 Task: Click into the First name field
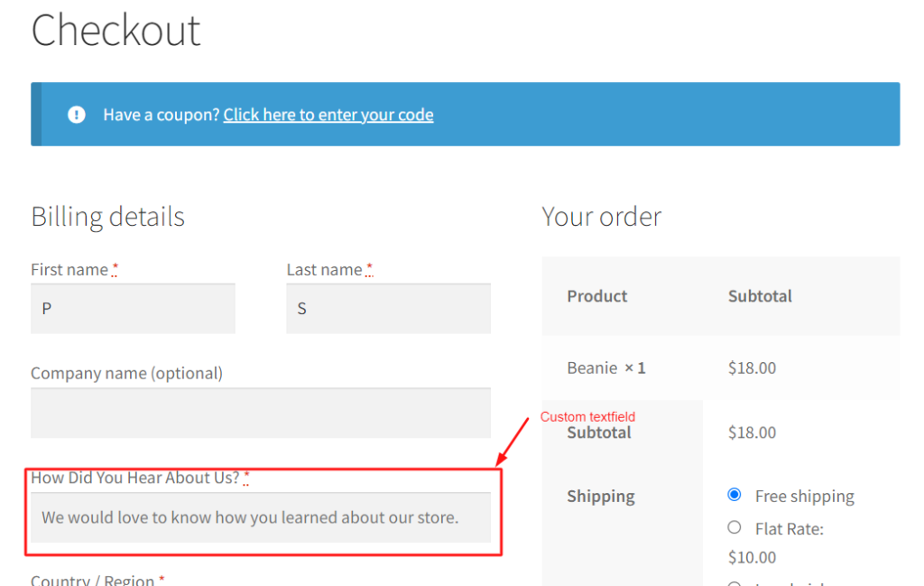(134, 308)
